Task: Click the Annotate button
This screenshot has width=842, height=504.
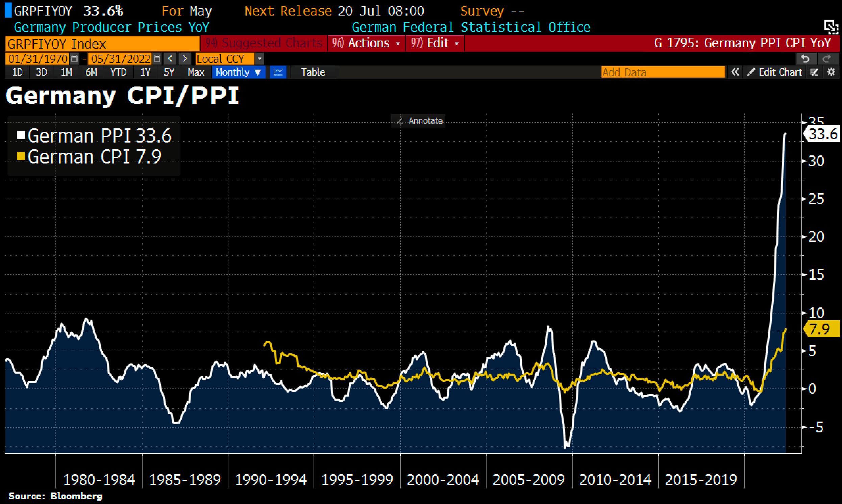Action: tap(418, 121)
